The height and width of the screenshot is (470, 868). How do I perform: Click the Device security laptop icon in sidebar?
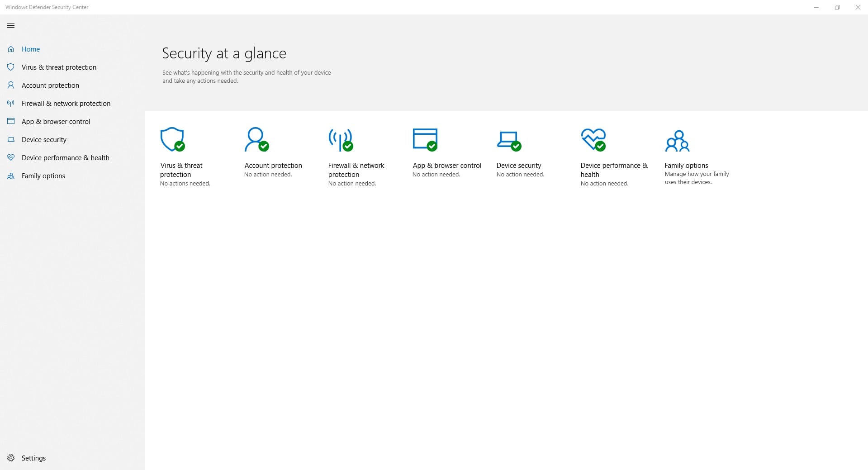[x=11, y=139]
